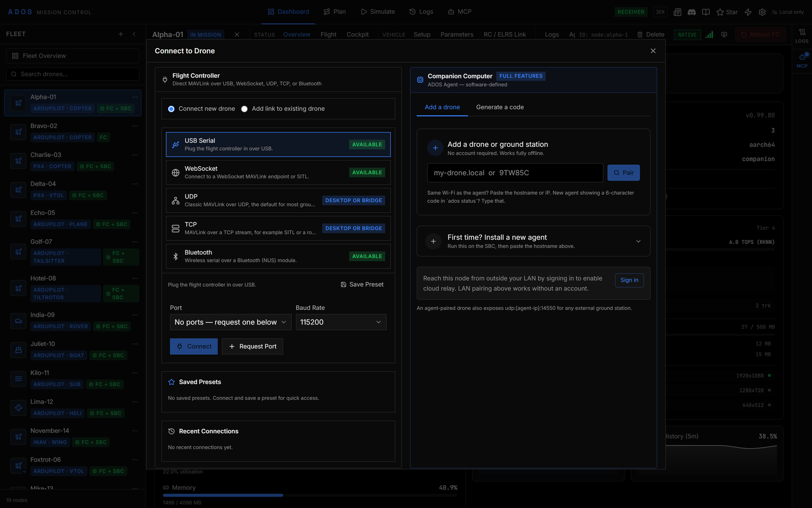The height and width of the screenshot is (508, 812).
Task: Collapse the Fleet sidebar with the chevron
Action: (134, 34)
